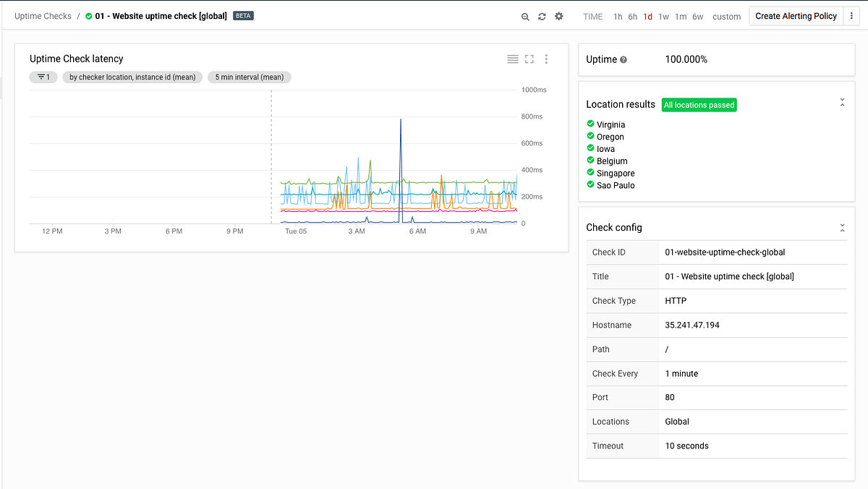Open the overflow menu beside Create Alerting Policy
This screenshot has width=868, height=489.
(x=852, y=15)
